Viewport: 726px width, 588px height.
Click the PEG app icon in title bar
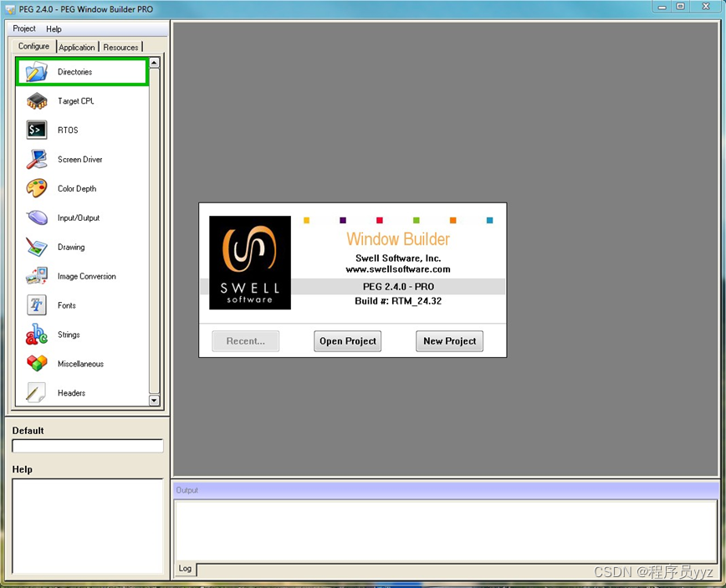click(x=10, y=9)
